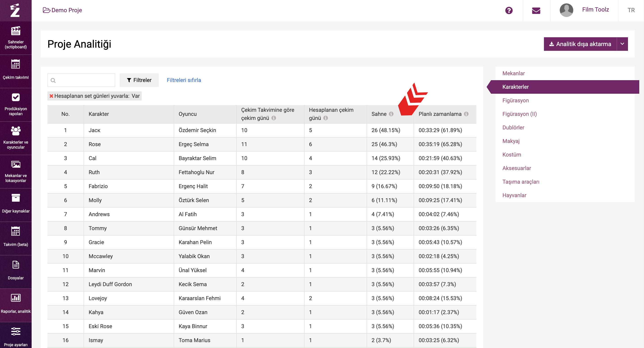This screenshot has height=348, width=644.
Task: Click planned time 00:35:19 (65.28%) for Rose
Action: tap(440, 144)
